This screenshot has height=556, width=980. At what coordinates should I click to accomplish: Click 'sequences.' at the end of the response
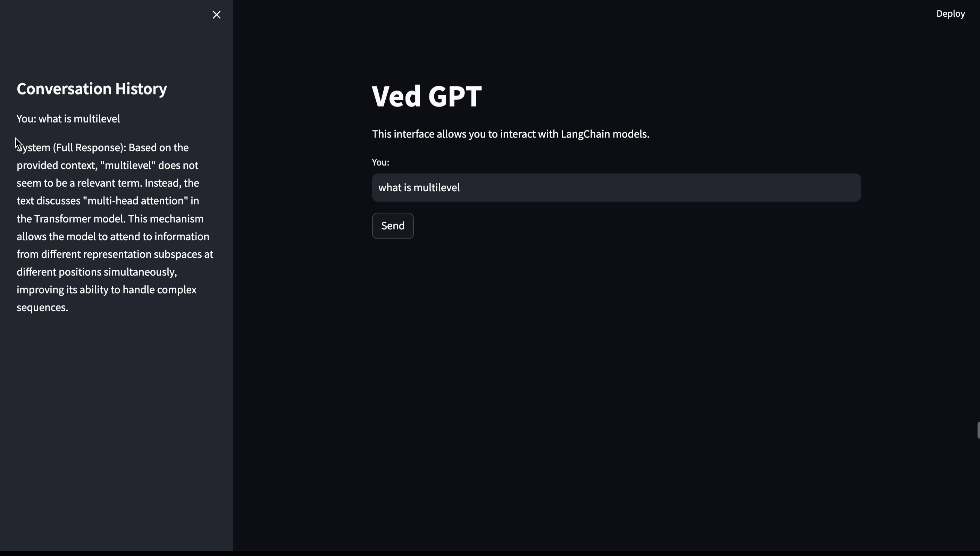click(x=42, y=308)
